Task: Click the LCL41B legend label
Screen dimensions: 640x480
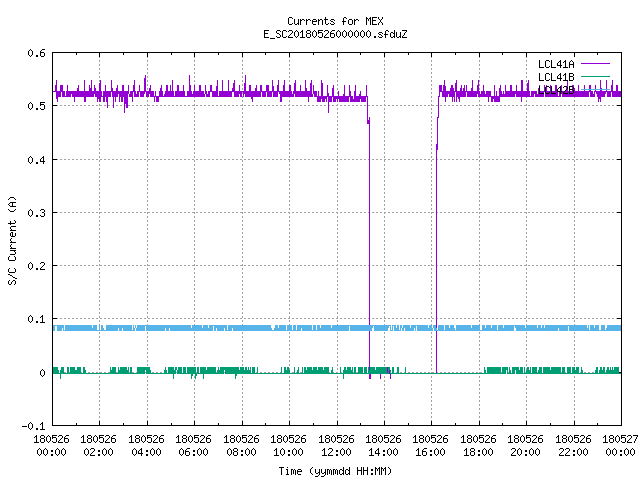Action: click(x=556, y=77)
